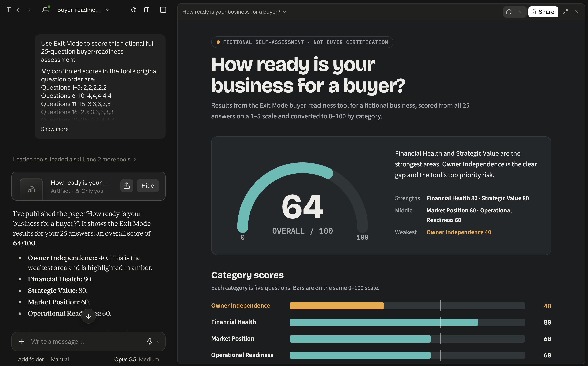Open the Buyer-readine… conversation dropdown
The image size is (588, 366).
[84, 10]
